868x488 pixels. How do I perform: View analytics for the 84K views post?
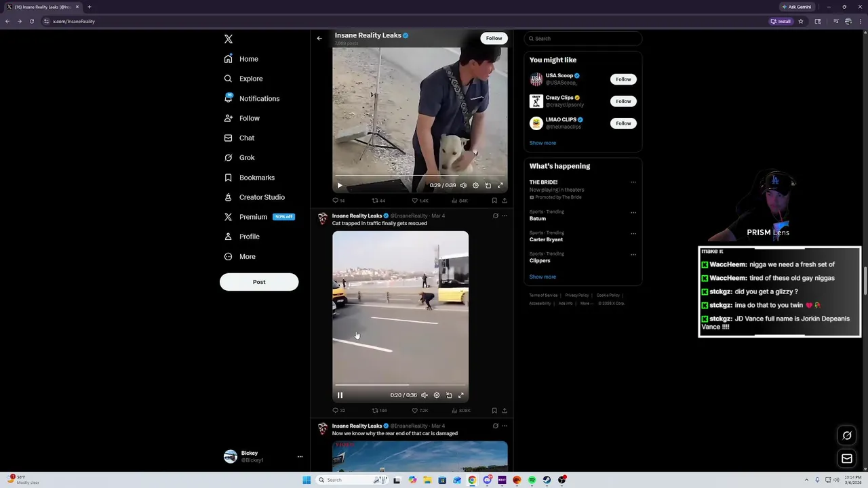tap(459, 201)
